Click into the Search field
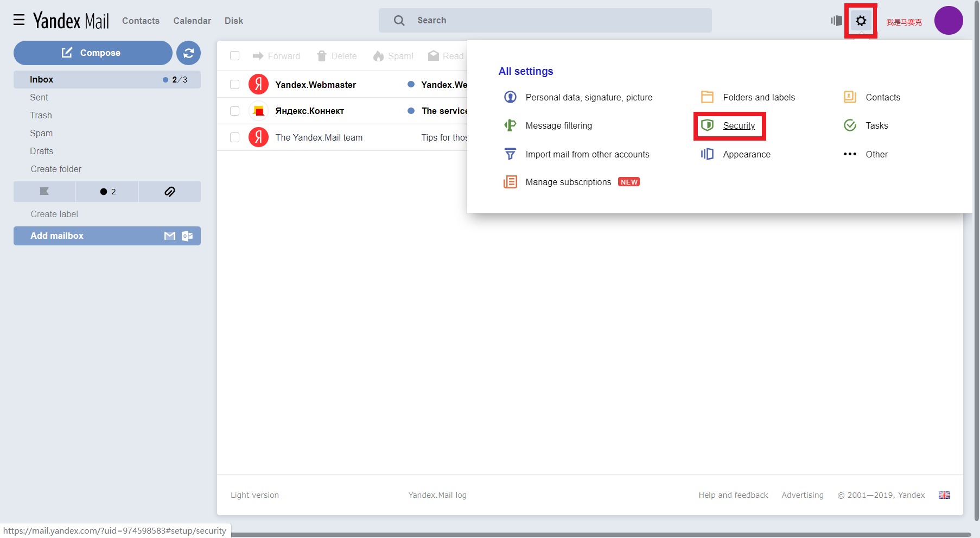 pos(545,21)
